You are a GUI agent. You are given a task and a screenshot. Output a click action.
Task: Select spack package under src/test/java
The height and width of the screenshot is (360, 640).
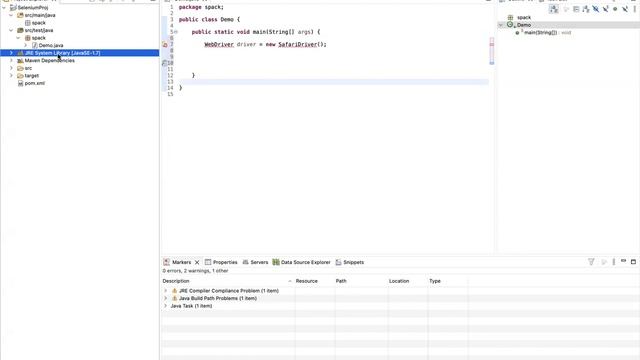click(x=39, y=38)
